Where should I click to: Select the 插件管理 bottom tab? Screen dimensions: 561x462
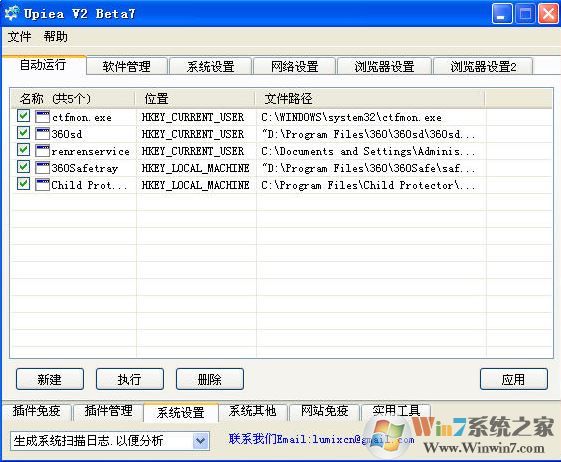108,411
